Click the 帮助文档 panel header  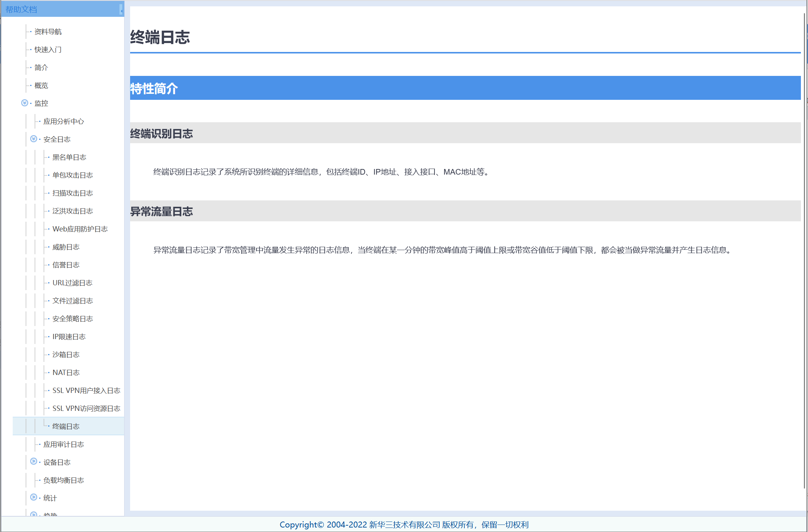click(x=56, y=9)
